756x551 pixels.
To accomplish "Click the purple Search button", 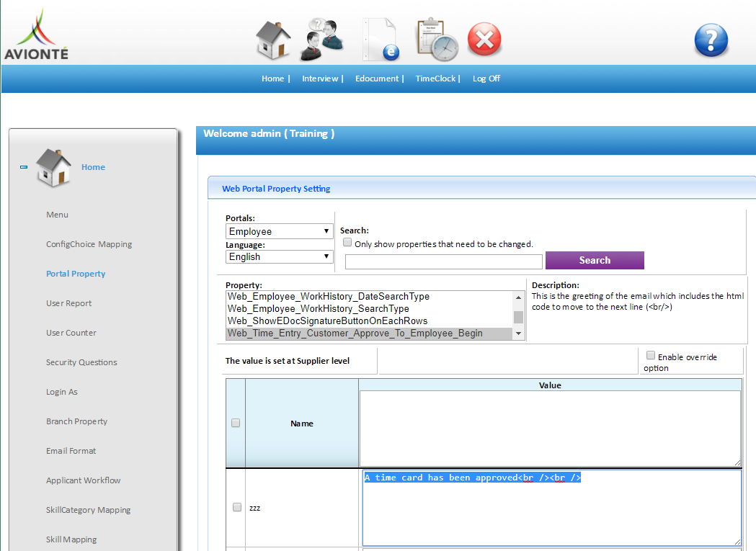I will pyautogui.click(x=595, y=260).
